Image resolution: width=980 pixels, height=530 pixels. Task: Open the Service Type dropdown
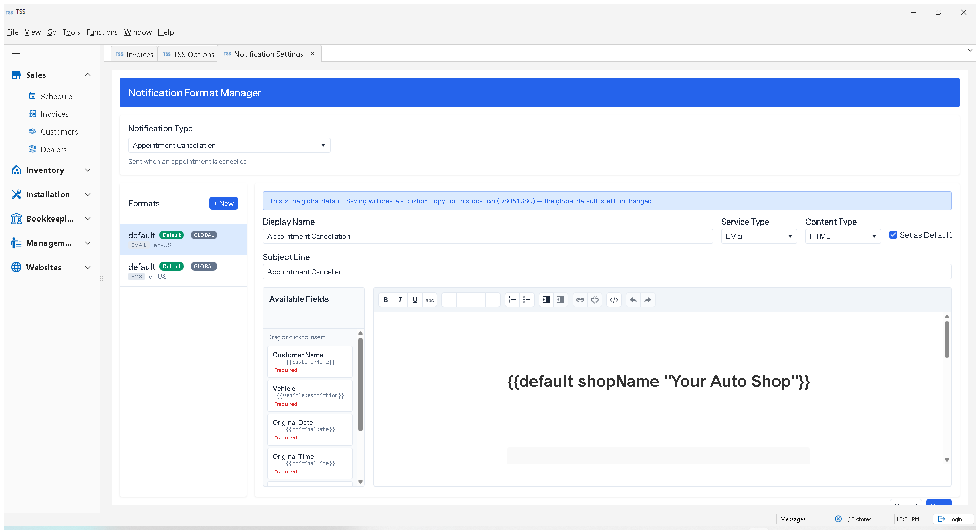tap(759, 236)
